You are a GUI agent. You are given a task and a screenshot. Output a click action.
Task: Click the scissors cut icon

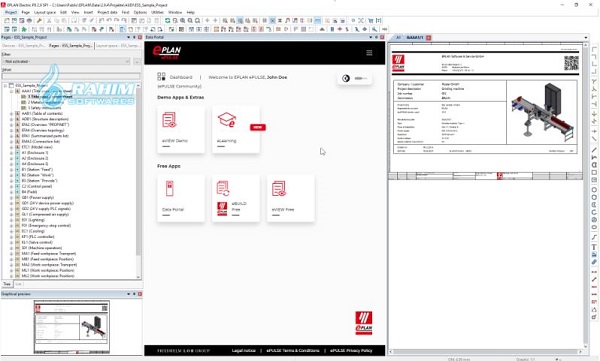[49, 20]
